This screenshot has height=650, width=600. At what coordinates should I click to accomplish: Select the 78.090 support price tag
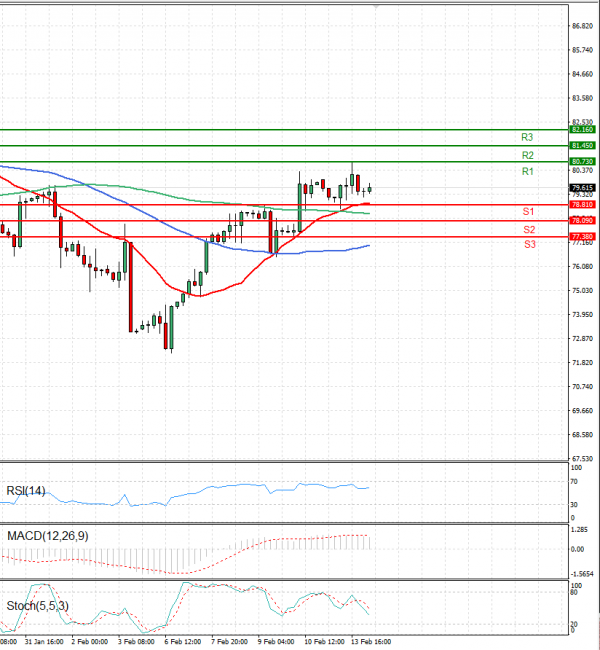[x=583, y=221]
